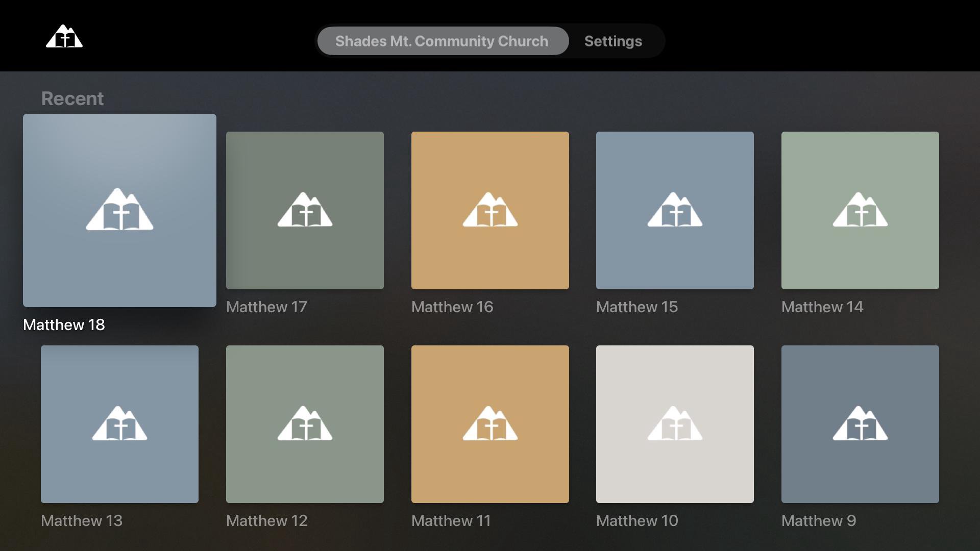Click the Recent section heading
This screenshot has width=980, height=551.
[x=72, y=98]
